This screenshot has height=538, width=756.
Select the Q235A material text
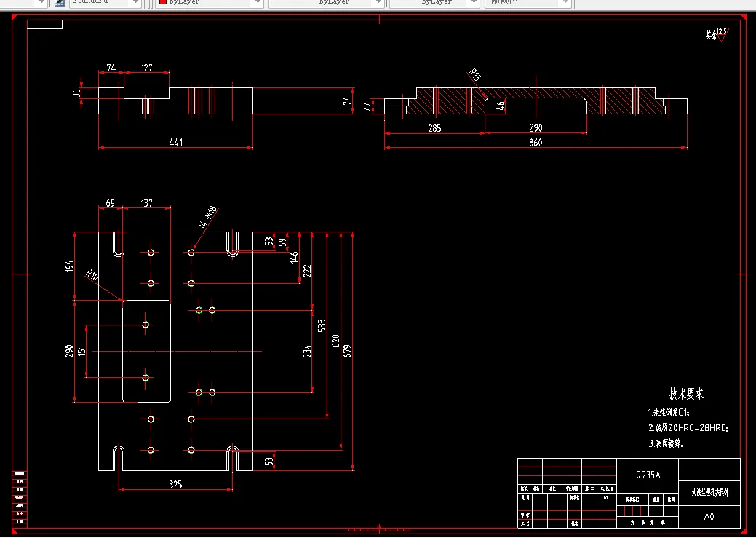click(648, 475)
